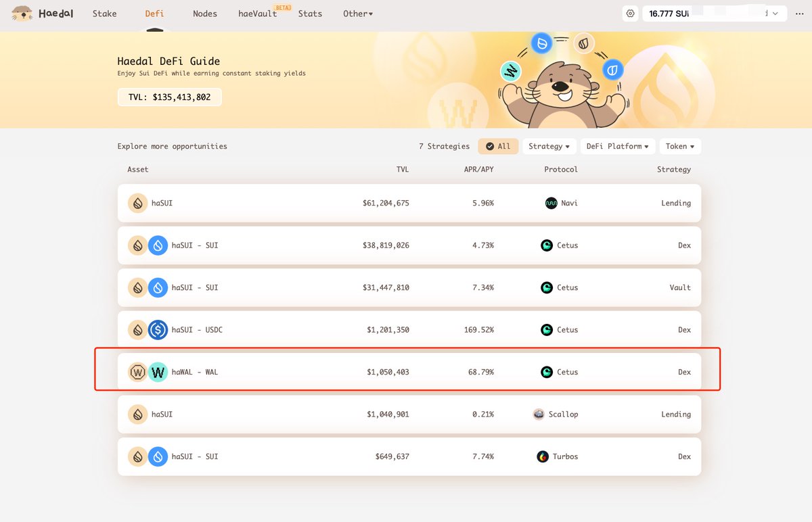The height and width of the screenshot is (522, 812).
Task: Click the Haedal otter logo
Action: [x=22, y=13]
